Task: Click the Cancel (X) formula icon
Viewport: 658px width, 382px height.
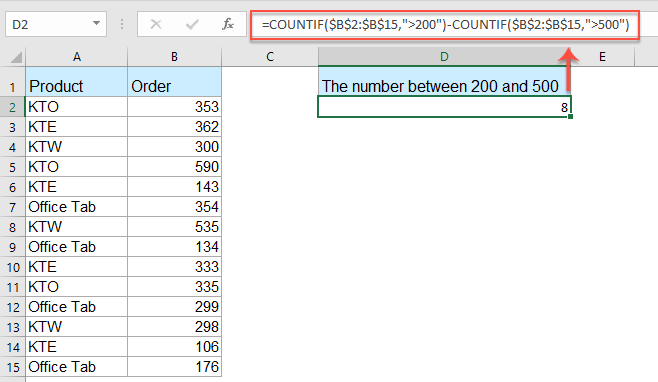Action: click(x=156, y=24)
